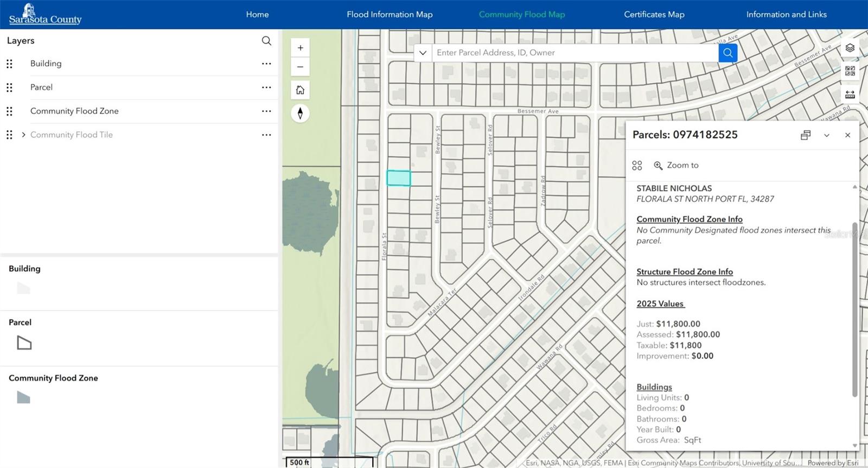
Task: Dock the parcel popup panel
Action: (806, 135)
